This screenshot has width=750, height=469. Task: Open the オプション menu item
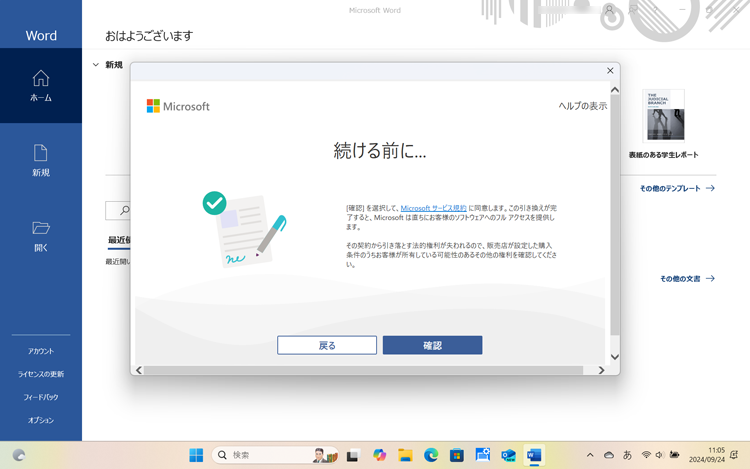pyautogui.click(x=41, y=420)
